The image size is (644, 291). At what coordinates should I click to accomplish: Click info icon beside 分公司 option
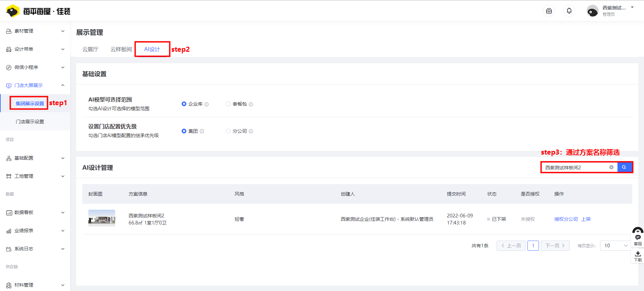251,131
